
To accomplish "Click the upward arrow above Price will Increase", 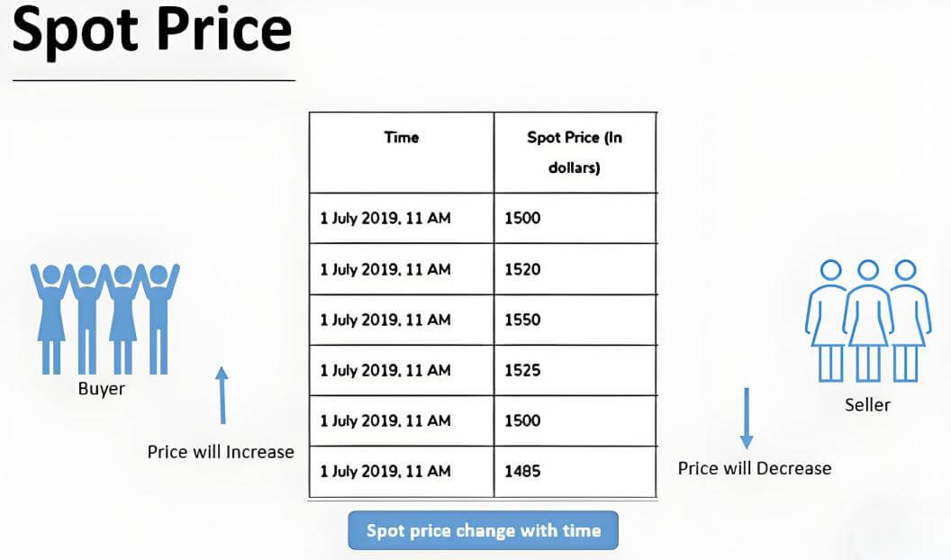I will tap(222, 395).
